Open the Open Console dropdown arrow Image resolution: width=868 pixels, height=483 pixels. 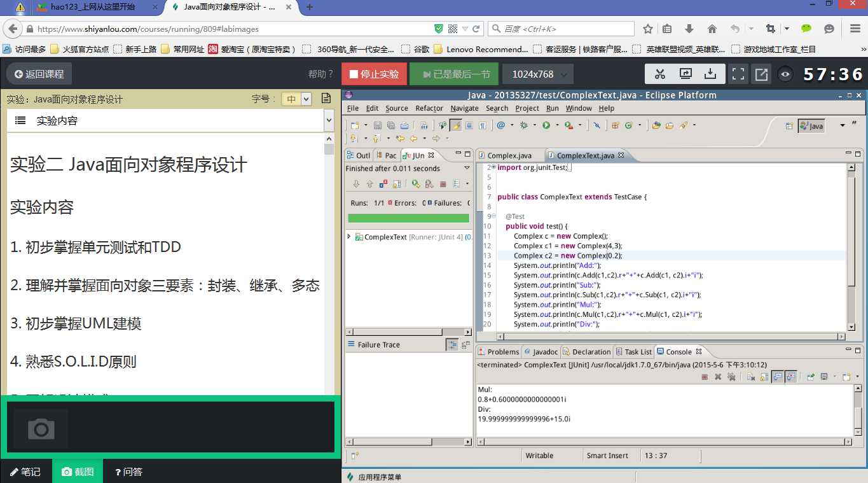coord(856,377)
